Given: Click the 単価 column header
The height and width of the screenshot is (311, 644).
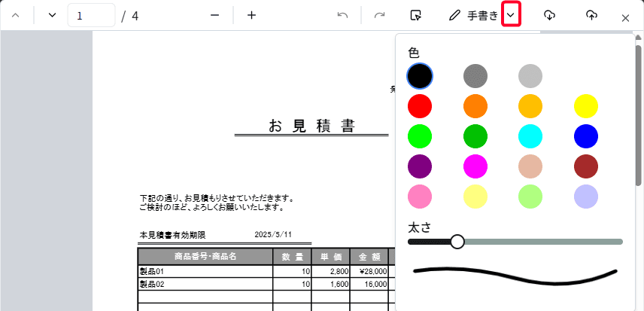Looking at the screenshot, I should (x=330, y=257).
